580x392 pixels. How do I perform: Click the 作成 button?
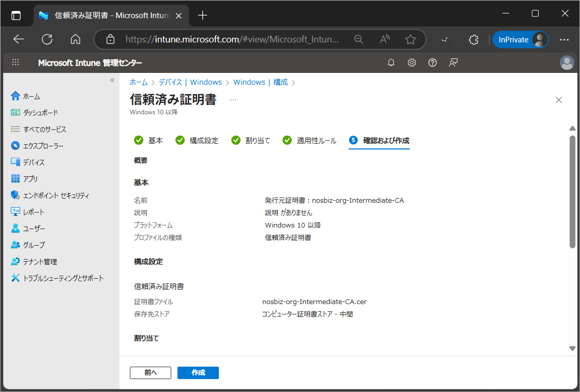198,372
